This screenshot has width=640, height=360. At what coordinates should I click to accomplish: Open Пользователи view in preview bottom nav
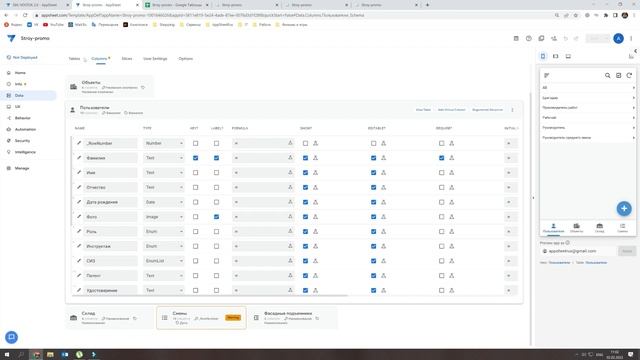coord(553,228)
